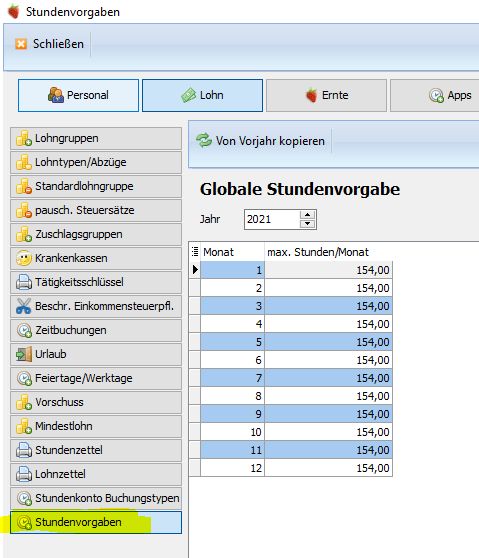Select the Krankenkassen smiley icon
The width and height of the screenshot is (479, 558).
point(24,258)
